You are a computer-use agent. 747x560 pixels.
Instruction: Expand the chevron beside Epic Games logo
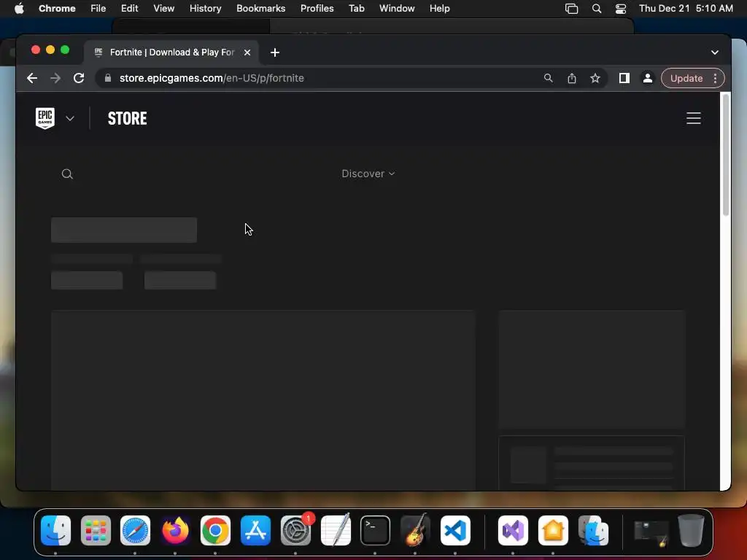tap(70, 118)
